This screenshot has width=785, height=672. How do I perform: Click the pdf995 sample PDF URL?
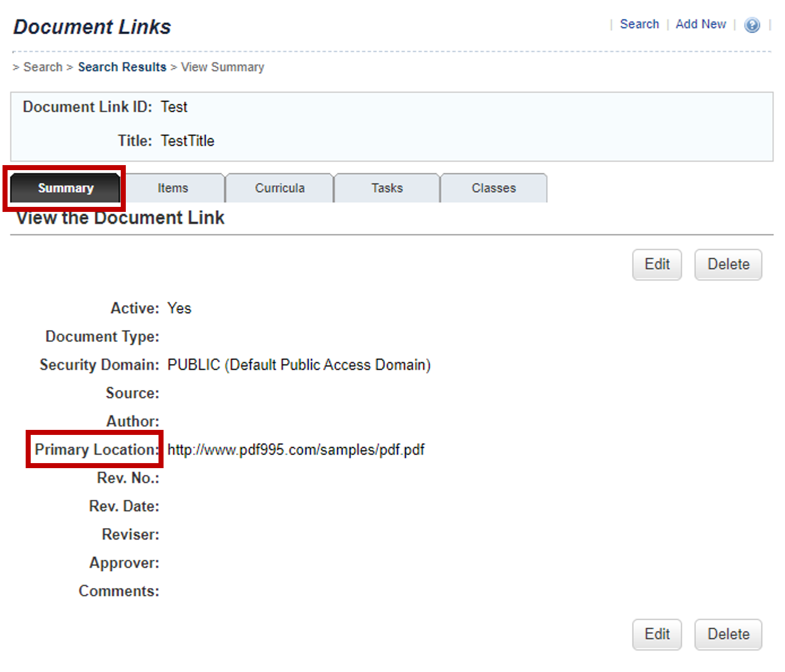[296, 450]
